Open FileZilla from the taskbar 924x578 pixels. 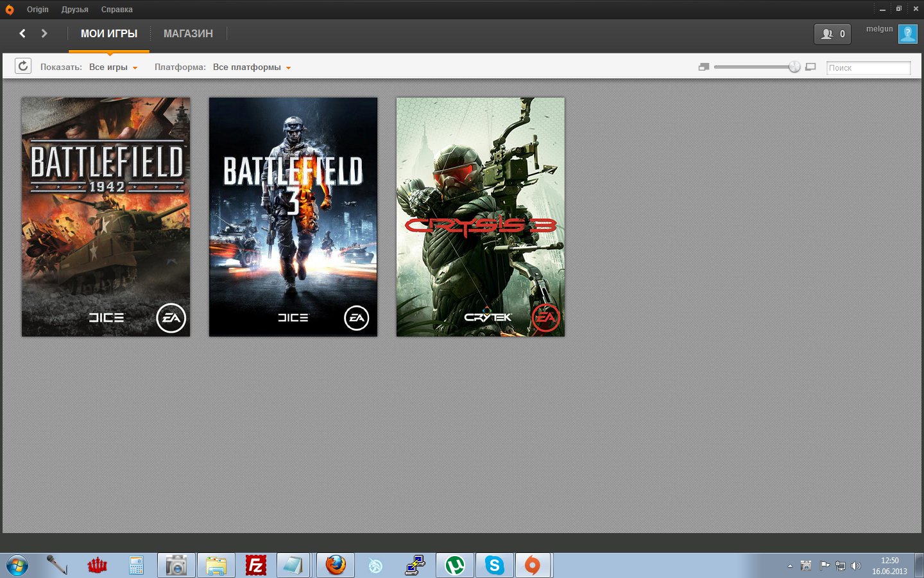[255, 566]
